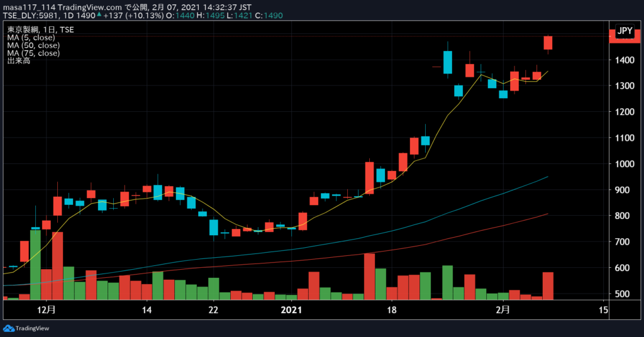The image size is (644, 337).
Task: Click the close value C:1490
Action: tap(269, 16)
